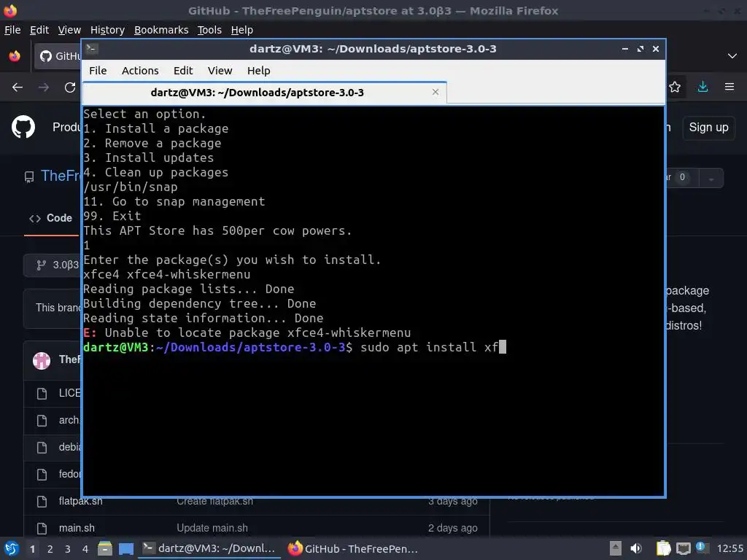Open the Code tab on GitHub repo
Viewport: 747px width, 560px height.
tap(50, 218)
